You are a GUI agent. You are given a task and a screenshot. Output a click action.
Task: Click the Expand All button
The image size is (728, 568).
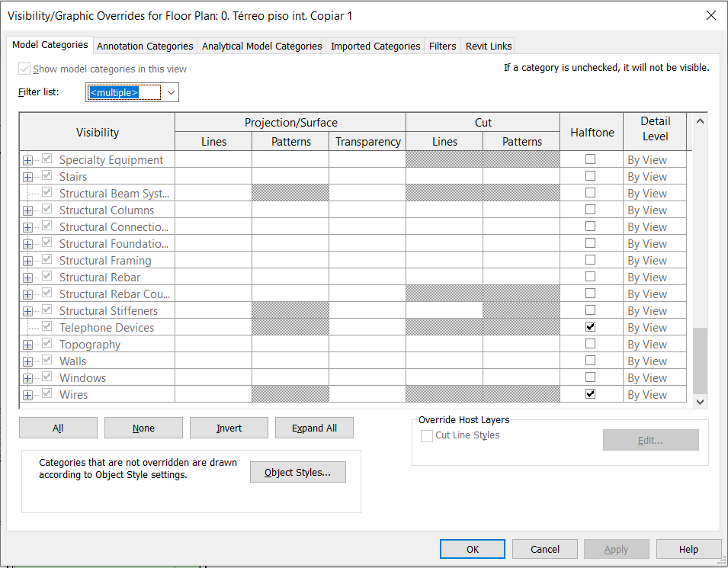pos(314,428)
